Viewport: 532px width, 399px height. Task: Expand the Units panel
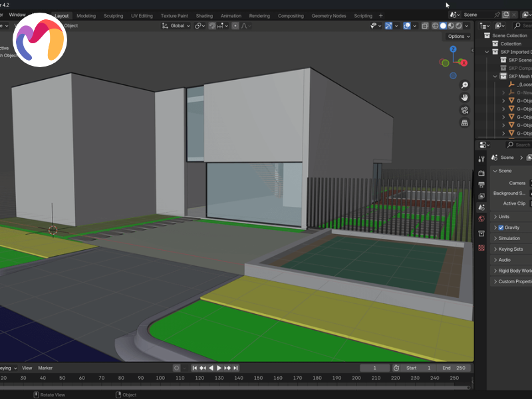tap(503, 217)
